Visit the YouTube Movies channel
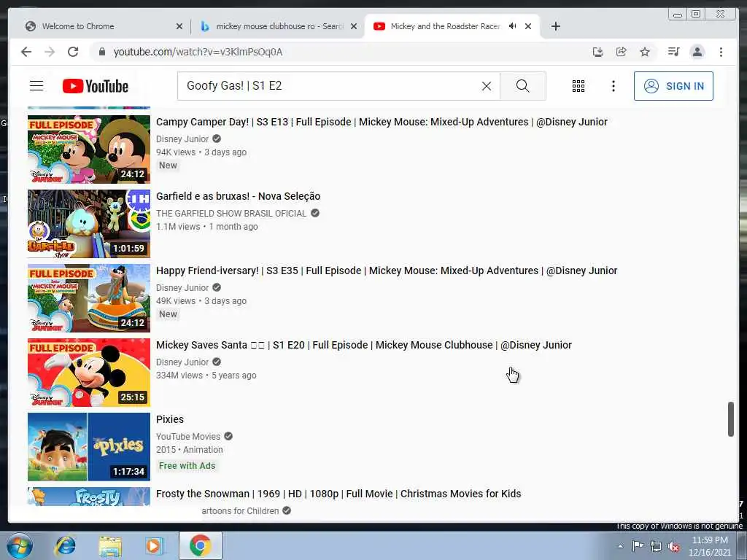 (188, 437)
